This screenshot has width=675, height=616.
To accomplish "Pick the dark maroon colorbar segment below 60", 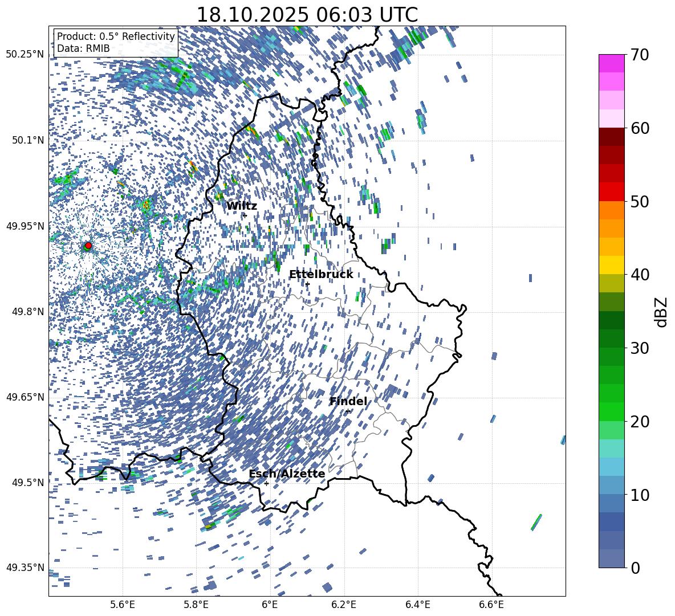I will click(x=611, y=137).
